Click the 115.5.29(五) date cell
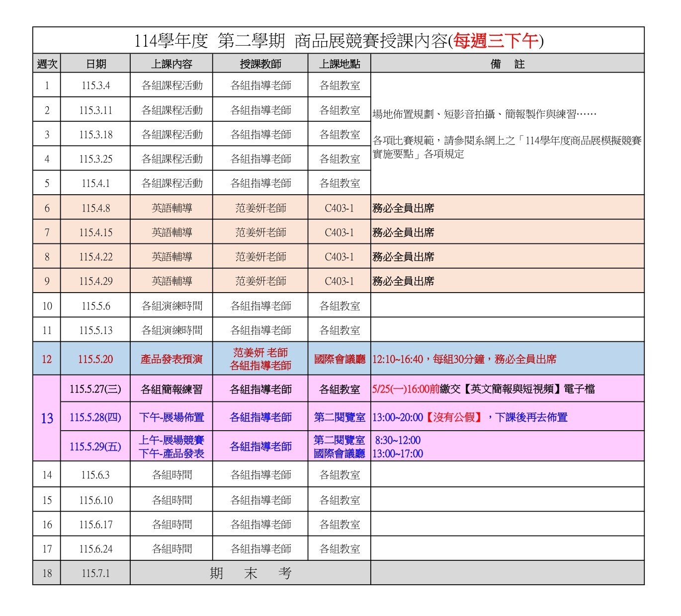Screen dimensions: 681x616 tap(95, 447)
